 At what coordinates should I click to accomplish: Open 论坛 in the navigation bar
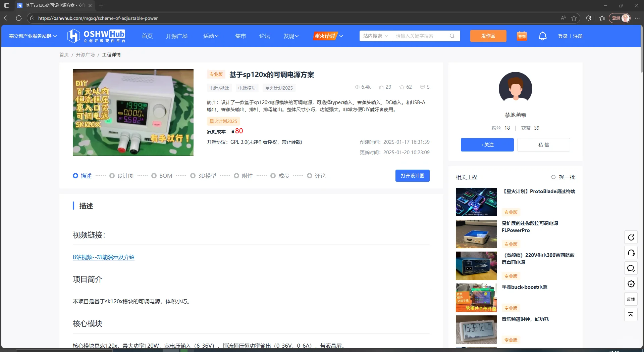click(265, 36)
